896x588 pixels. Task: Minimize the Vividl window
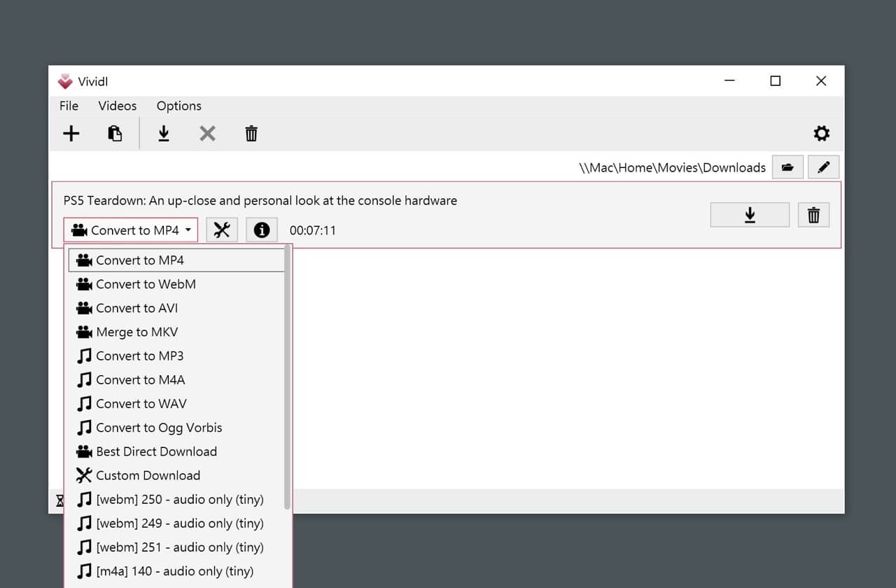[x=729, y=81]
